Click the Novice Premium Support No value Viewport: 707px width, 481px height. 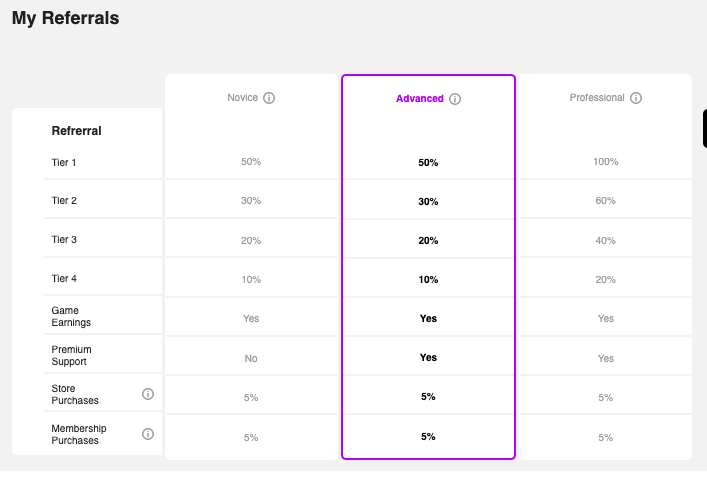click(251, 358)
